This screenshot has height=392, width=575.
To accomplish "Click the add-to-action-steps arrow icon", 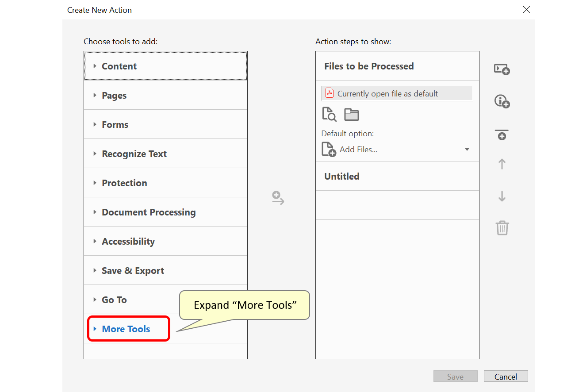I will click(278, 198).
